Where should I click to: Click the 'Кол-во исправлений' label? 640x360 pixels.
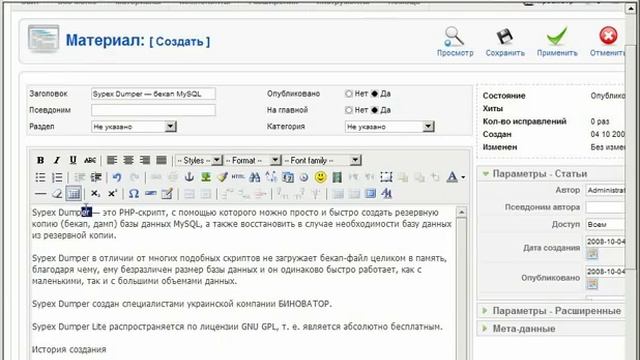524,122
